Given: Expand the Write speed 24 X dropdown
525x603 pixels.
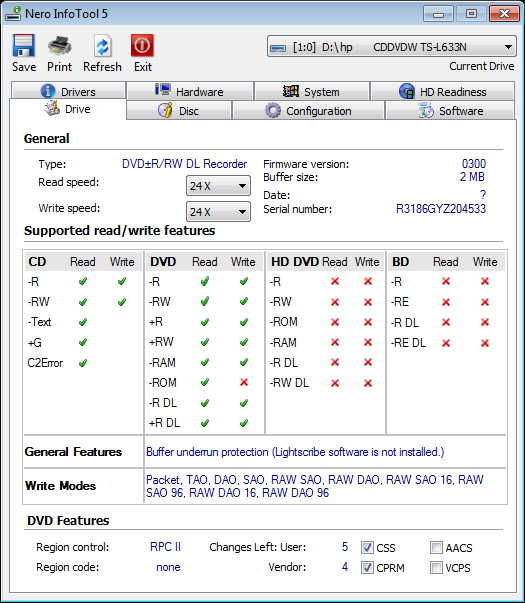Looking at the screenshot, I should pos(218,212).
